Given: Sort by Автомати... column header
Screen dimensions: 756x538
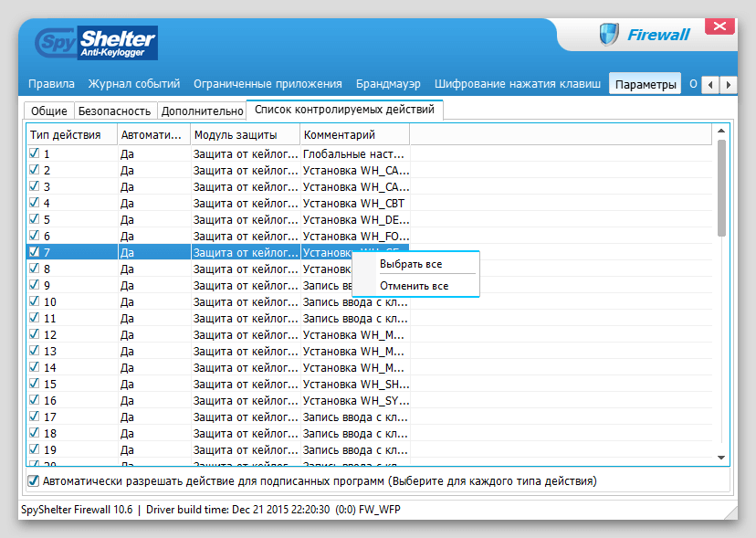Looking at the screenshot, I should point(154,134).
